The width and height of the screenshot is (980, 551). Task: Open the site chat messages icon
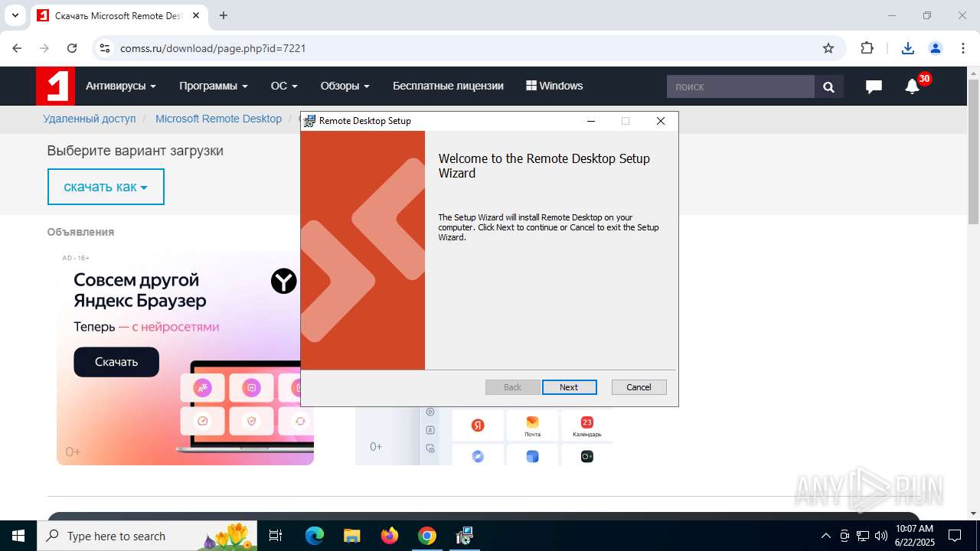click(874, 86)
